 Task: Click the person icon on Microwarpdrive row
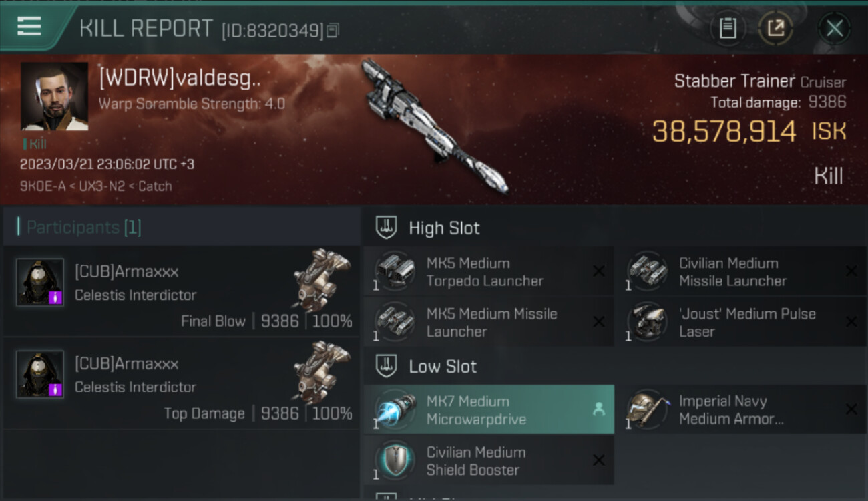(x=599, y=409)
